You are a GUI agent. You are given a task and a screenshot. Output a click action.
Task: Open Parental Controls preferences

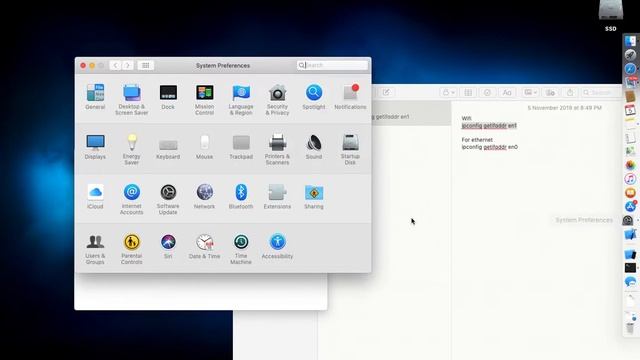point(131,249)
